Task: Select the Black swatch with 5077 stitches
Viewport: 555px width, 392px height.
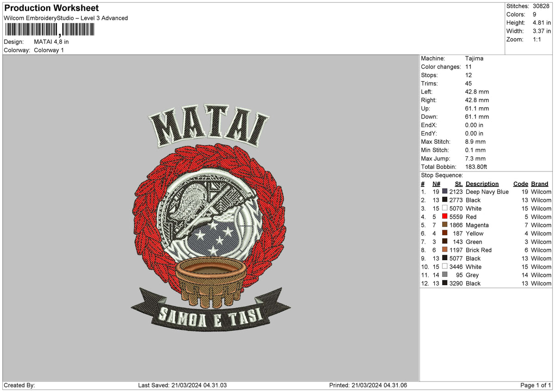Action: [x=445, y=258]
